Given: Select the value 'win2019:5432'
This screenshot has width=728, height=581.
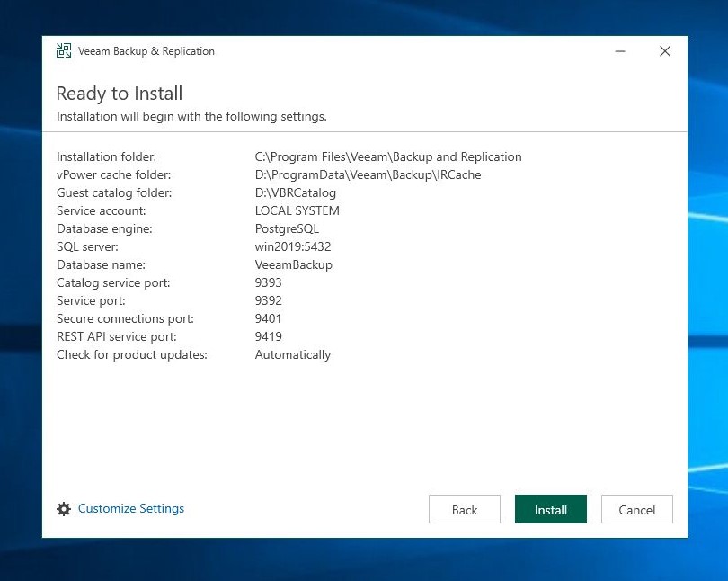Looking at the screenshot, I should click(x=293, y=246).
